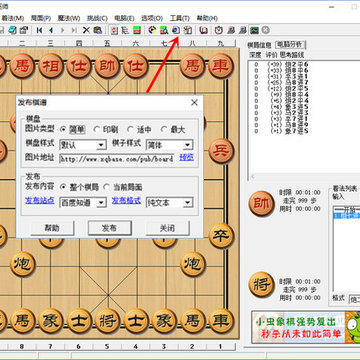This screenshot has width=360, height=360.
Task: Click the 图片地址 URL input field
Action: click(117, 159)
